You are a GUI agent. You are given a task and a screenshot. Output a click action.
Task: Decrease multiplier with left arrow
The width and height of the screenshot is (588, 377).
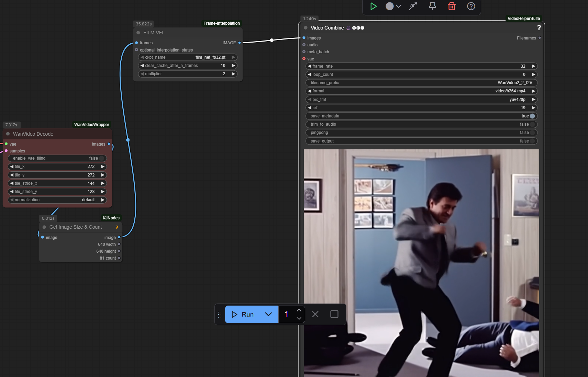[x=142, y=74]
